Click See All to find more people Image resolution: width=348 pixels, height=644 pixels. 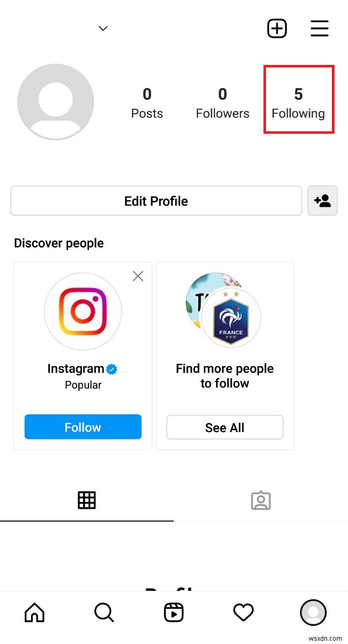coord(225,427)
